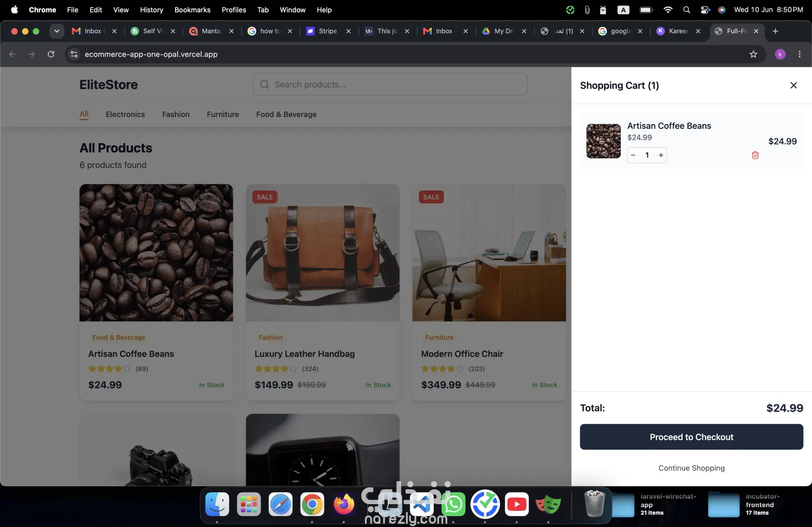Open the input source menu
The width and height of the screenshot is (812, 527).
(x=623, y=10)
